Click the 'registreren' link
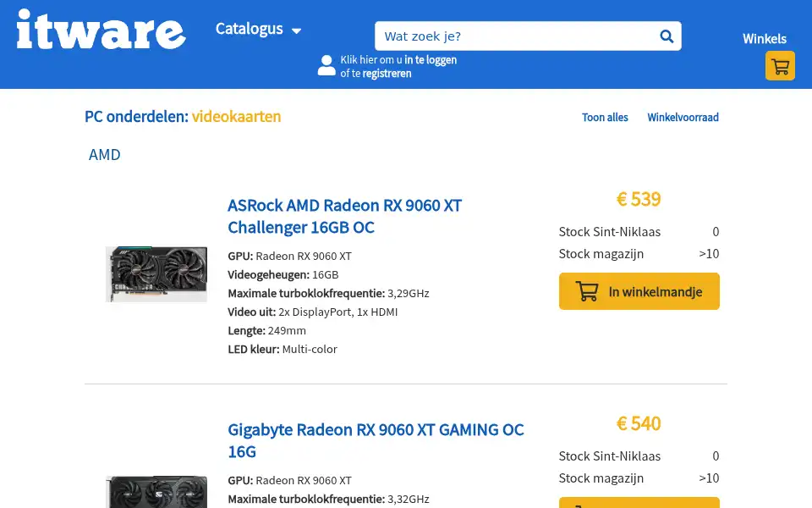 [x=387, y=74]
